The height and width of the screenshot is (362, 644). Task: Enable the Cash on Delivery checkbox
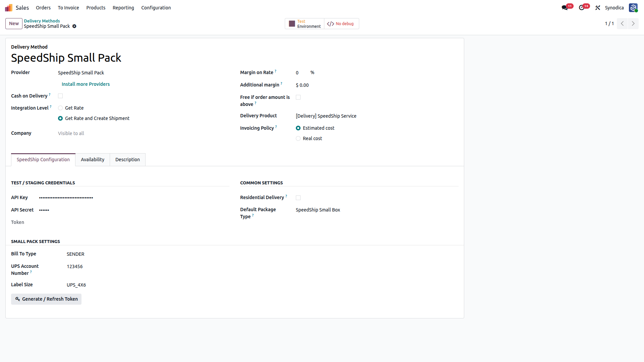tap(60, 96)
